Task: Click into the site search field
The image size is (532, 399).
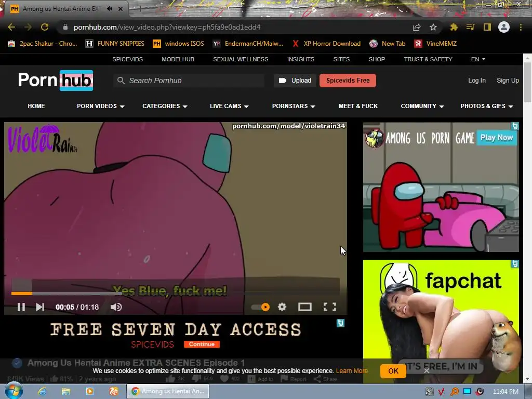Action: [x=189, y=81]
